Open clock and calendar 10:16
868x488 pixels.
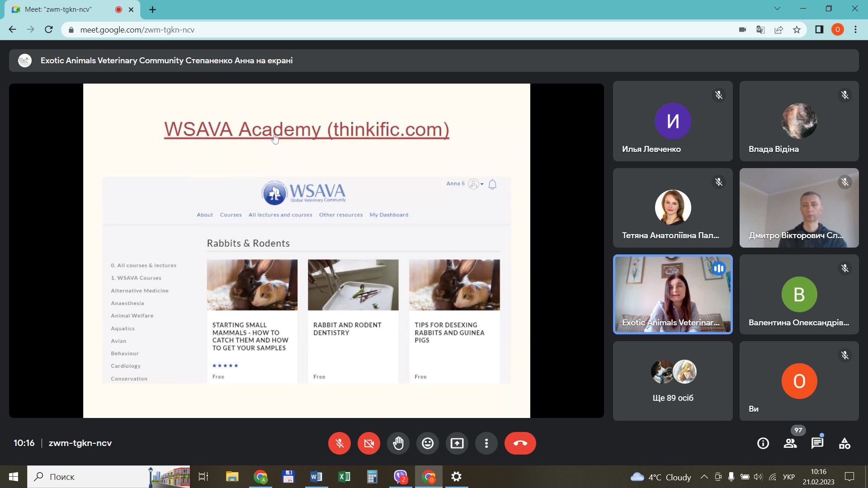(x=819, y=477)
